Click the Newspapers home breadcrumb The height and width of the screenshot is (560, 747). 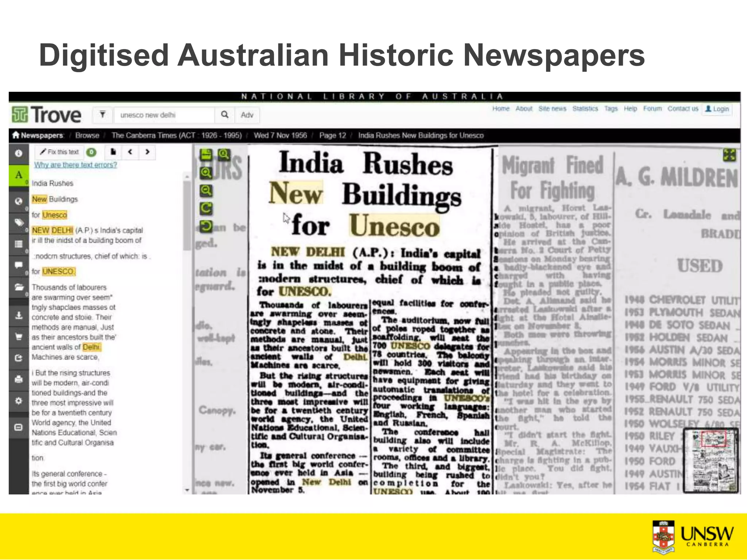click(38, 135)
